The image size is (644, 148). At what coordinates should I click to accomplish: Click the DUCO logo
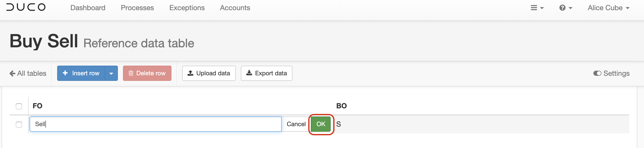point(26,7)
